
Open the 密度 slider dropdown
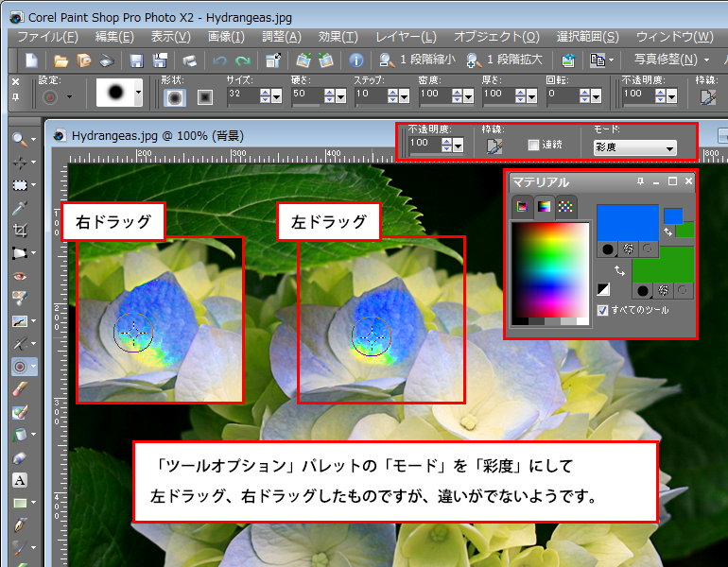coord(468,96)
